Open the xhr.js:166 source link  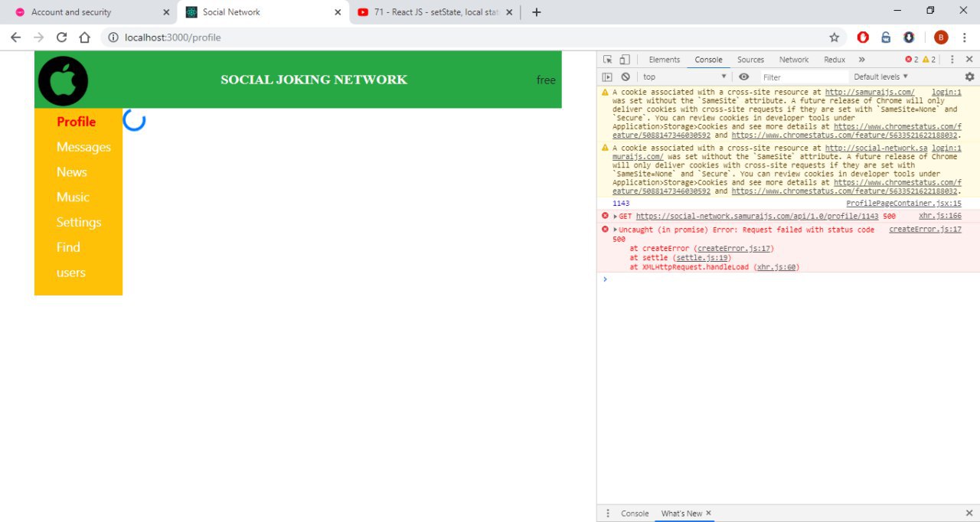coord(940,217)
